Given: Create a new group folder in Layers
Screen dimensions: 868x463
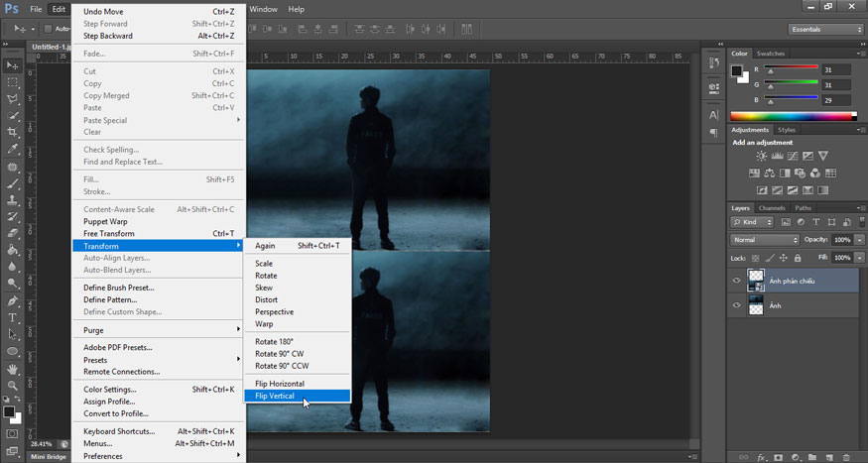Looking at the screenshot, I should tap(812, 457).
